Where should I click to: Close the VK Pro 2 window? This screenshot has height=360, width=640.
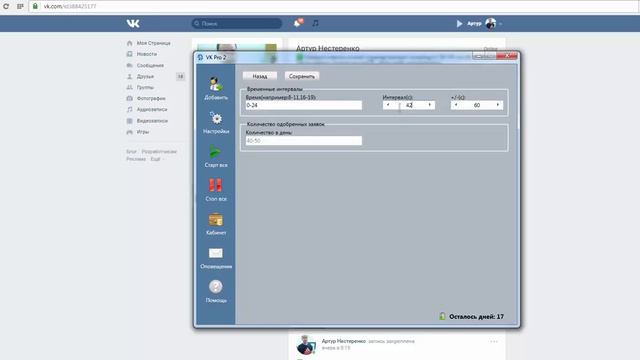coord(507,56)
